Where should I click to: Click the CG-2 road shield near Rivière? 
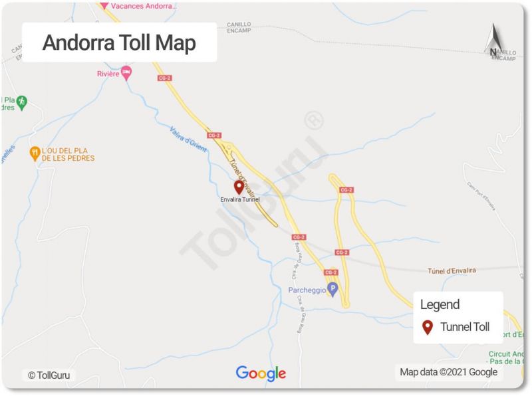[x=164, y=78]
